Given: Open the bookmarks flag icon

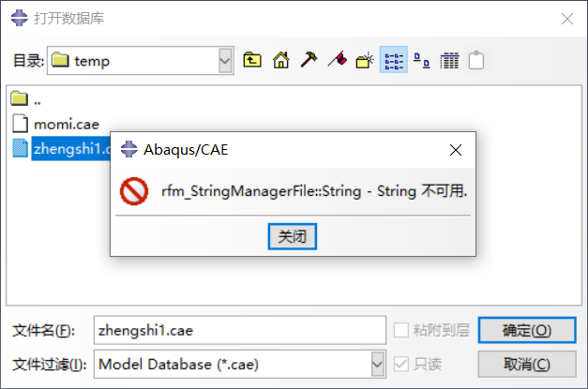Looking at the screenshot, I should 337,61.
